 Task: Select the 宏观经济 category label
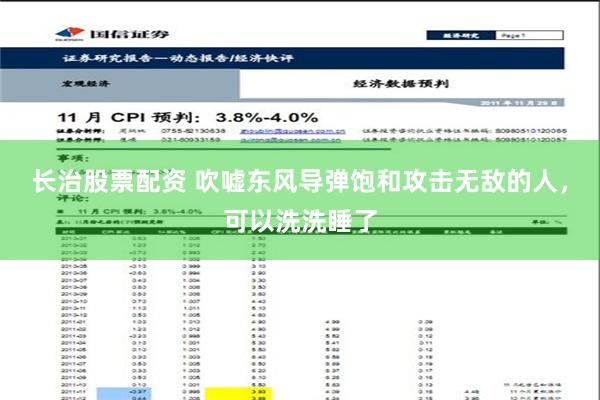[x=85, y=83]
